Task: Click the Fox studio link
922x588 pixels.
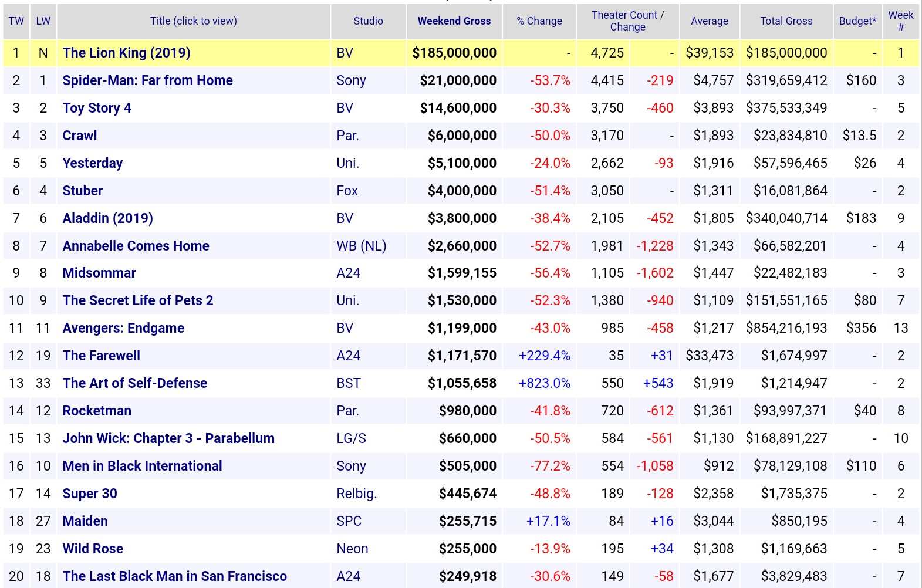Action: pos(347,191)
